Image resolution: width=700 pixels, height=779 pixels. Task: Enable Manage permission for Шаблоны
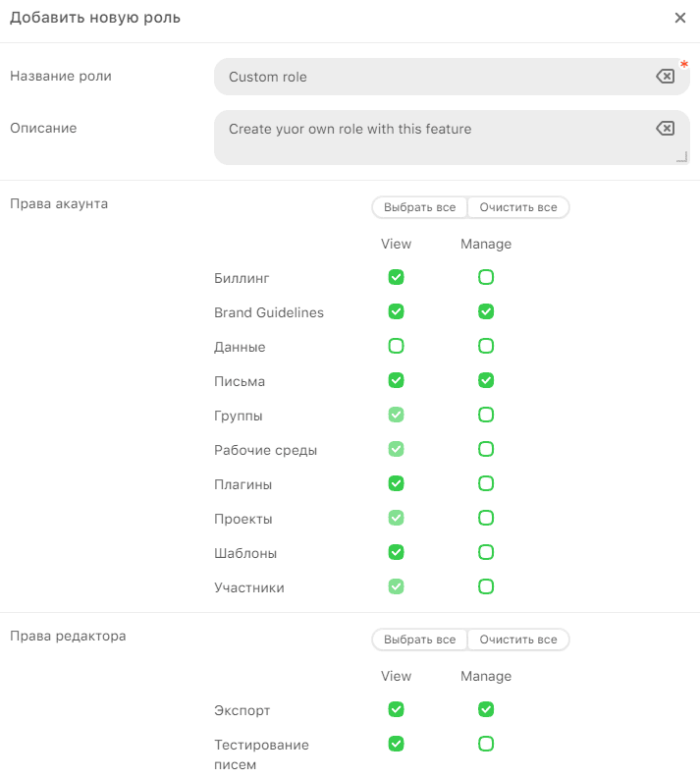[x=486, y=553]
